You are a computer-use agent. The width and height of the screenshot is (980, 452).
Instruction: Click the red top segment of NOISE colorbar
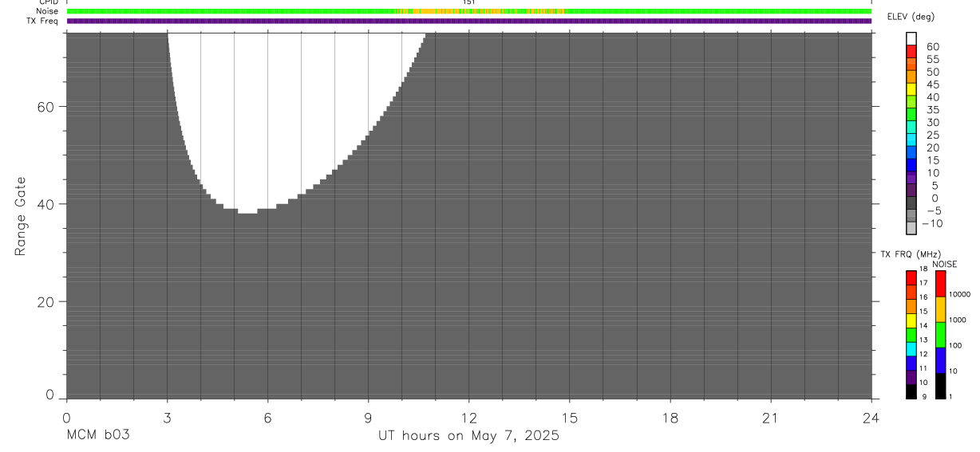(x=940, y=284)
